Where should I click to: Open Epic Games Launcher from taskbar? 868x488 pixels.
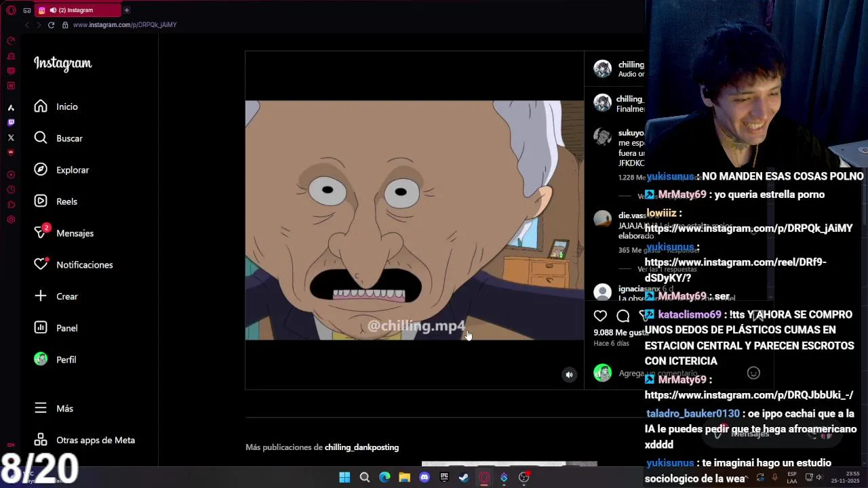click(444, 477)
